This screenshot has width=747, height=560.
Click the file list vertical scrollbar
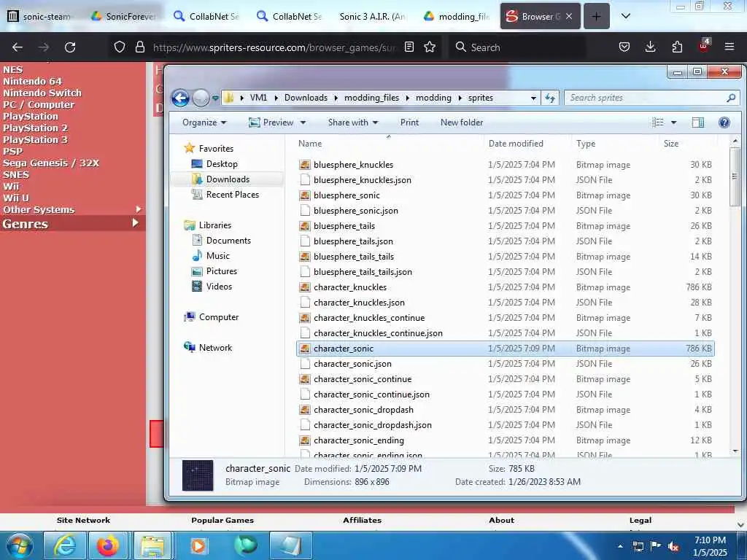(735, 176)
